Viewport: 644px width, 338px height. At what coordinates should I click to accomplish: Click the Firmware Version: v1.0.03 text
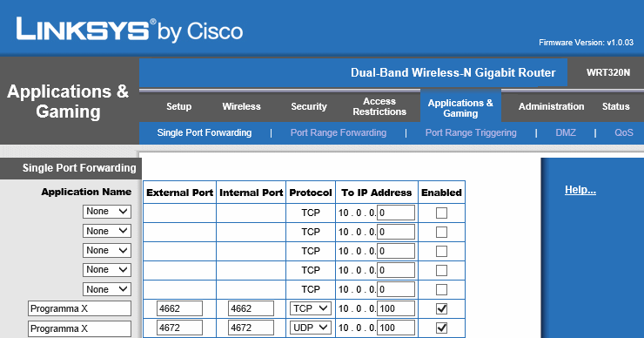pos(586,43)
